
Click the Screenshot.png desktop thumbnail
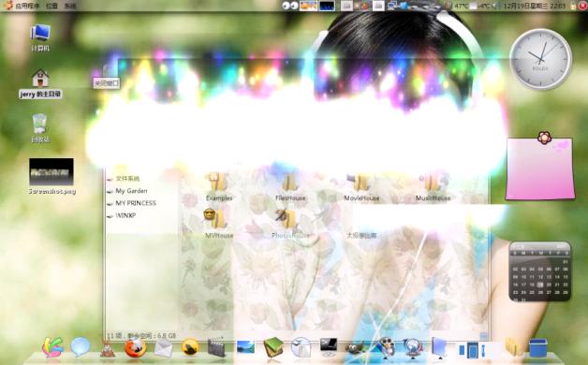(x=51, y=171)
